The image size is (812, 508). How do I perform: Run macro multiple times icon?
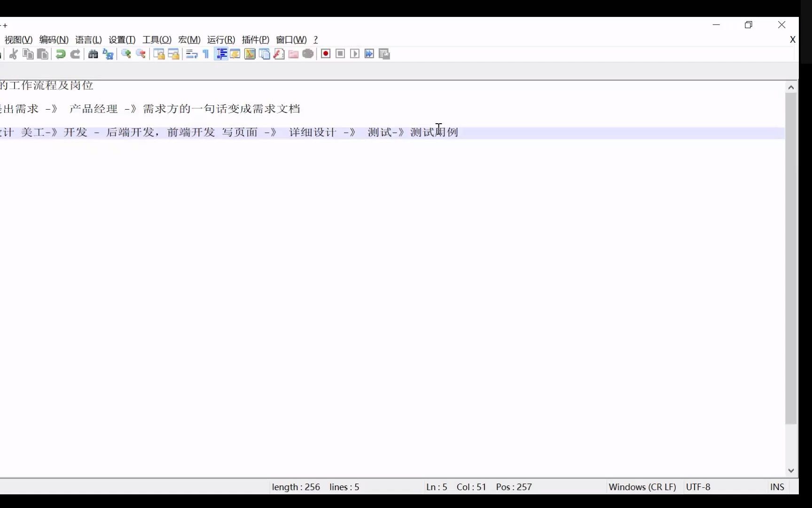pos(370,54)
